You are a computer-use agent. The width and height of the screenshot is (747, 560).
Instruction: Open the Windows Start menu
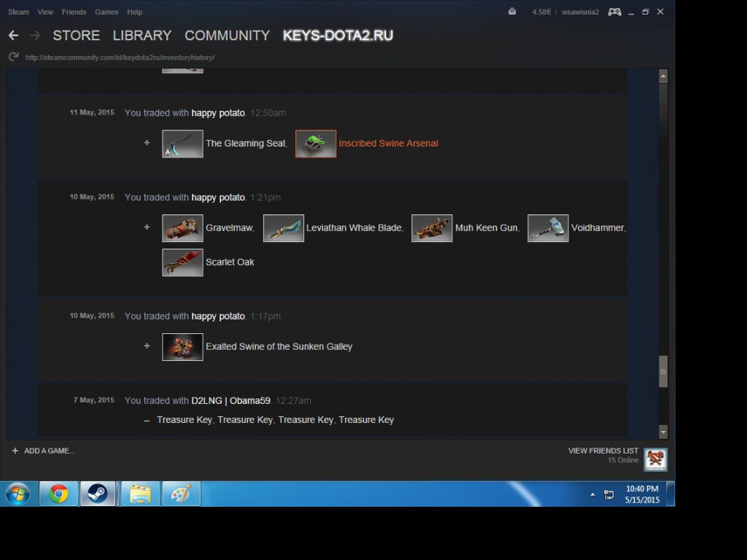coord(18,494)
